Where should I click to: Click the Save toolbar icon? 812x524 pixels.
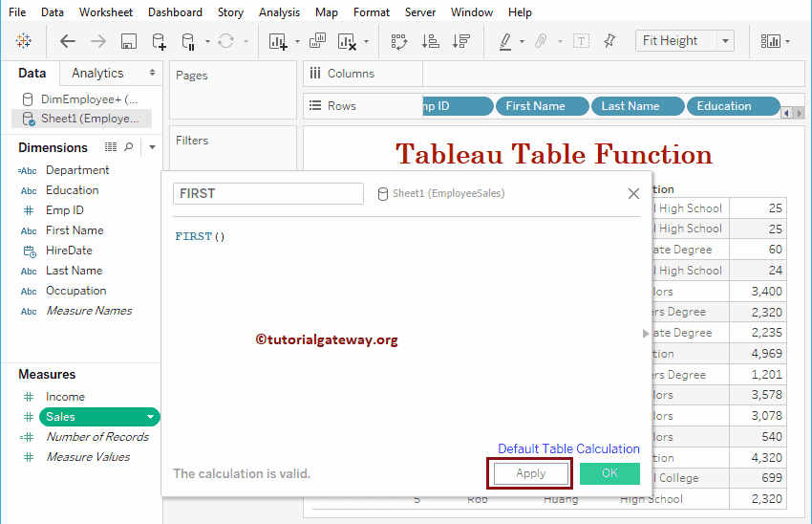pos(128,41)
